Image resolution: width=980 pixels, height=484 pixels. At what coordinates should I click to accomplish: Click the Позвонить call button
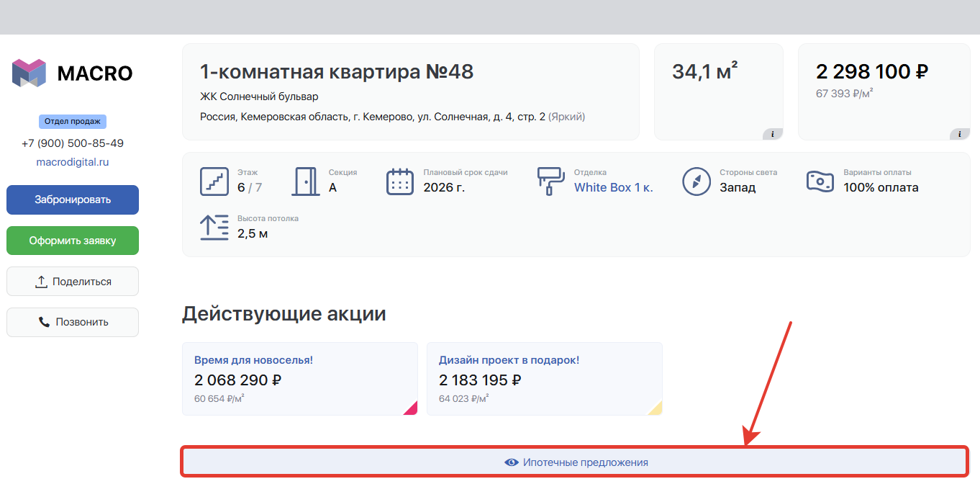73,322
